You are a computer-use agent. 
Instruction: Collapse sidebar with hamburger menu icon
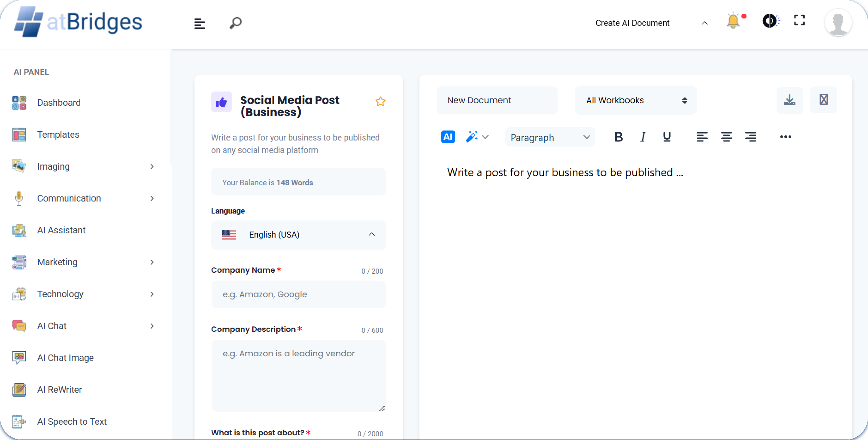click(x=200, y=24)
